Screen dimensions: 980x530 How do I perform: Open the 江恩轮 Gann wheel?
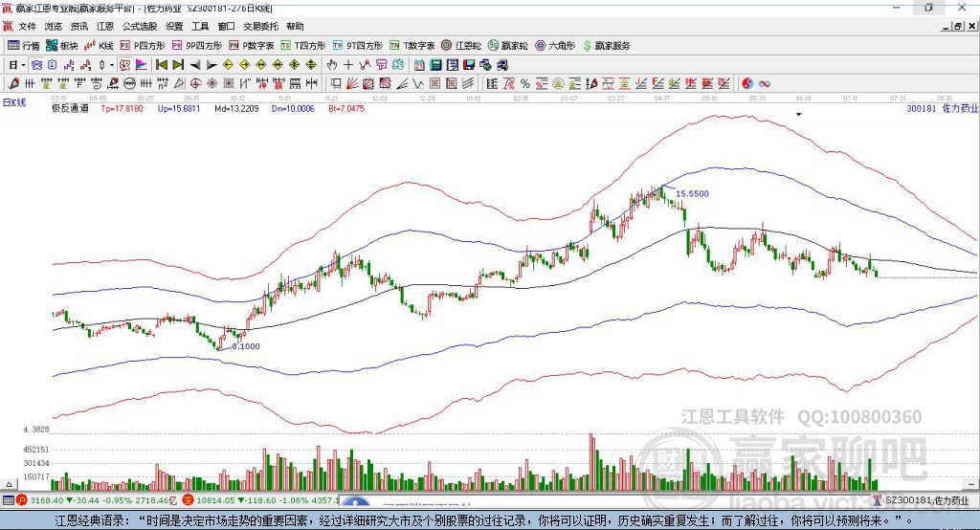click(461, 46)
